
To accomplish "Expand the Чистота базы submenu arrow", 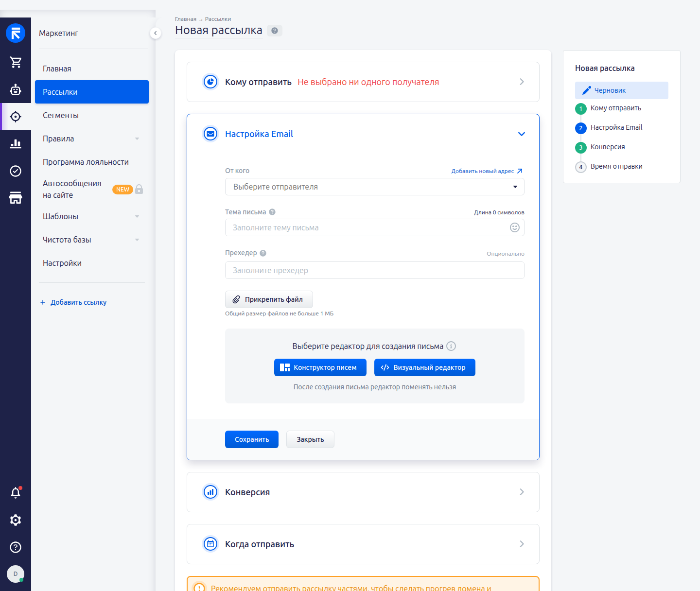I will click(137, 240).
